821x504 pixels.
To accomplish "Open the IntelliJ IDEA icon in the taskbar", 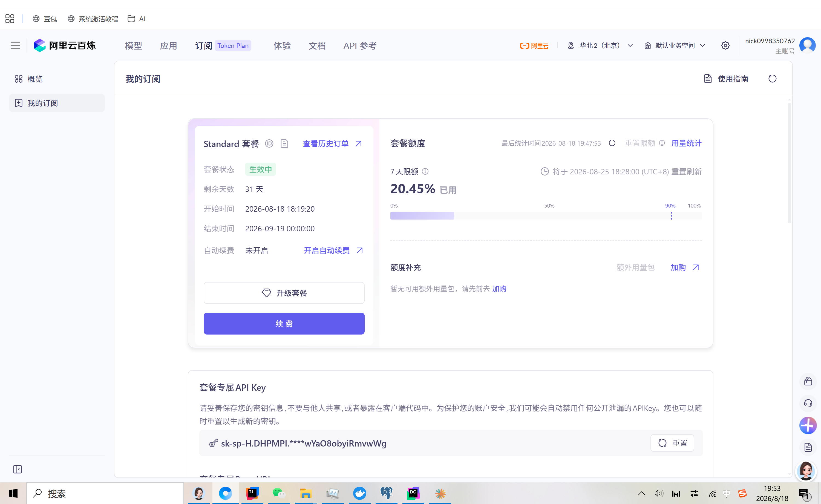I will pyautogui.click(x=252, y=493).
